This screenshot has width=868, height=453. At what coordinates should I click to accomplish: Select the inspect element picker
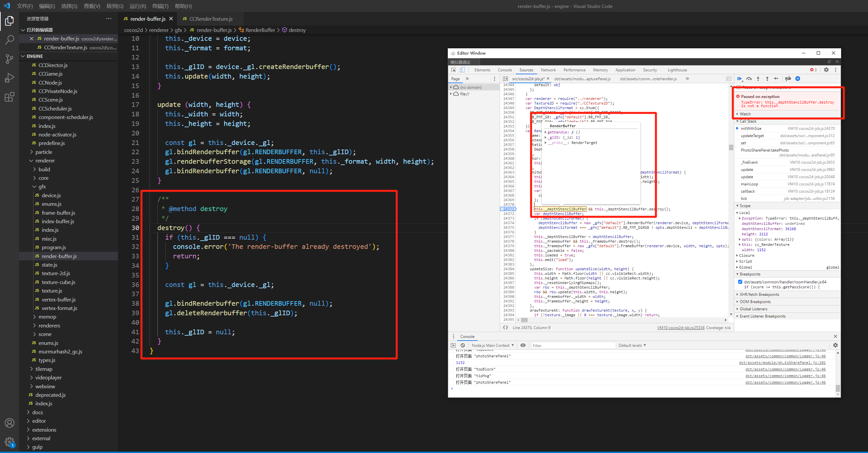tap(453, 70)
